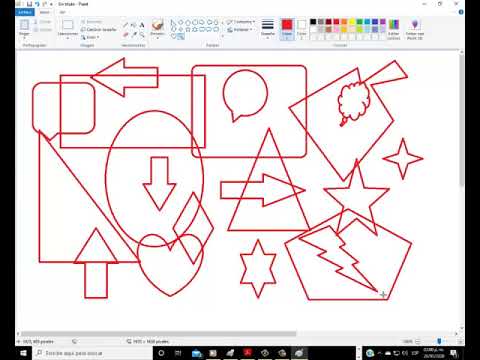Pick the green color swatch

(x=360, y=22)
